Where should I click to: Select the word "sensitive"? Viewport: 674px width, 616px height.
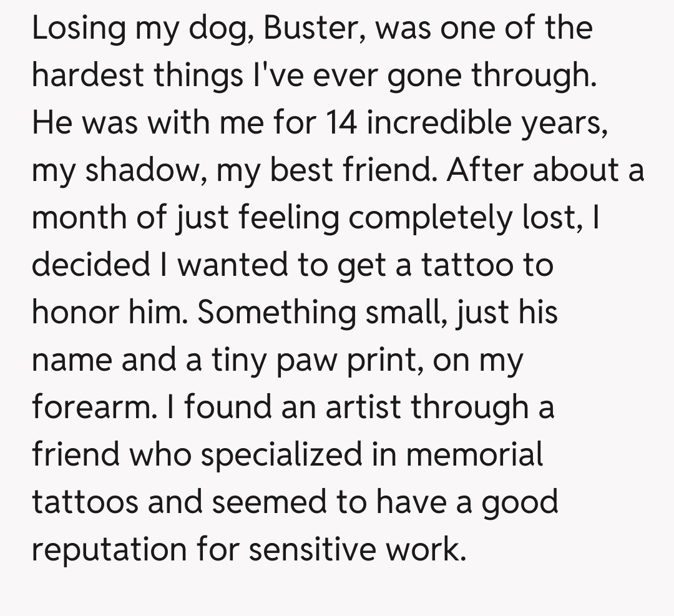click(x=305, y=550)
